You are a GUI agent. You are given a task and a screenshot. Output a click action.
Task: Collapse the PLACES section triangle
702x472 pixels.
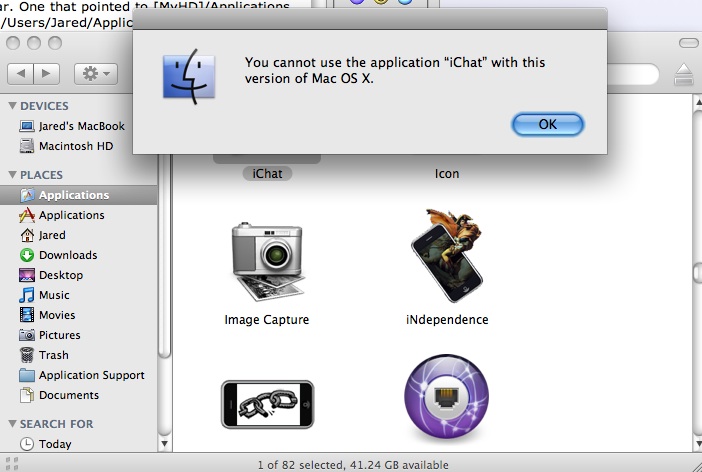point(13,175)
